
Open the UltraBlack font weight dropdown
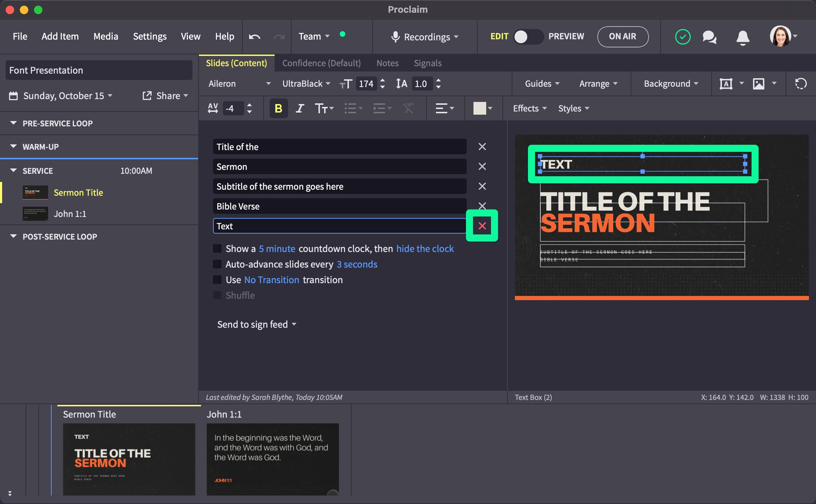pos(306,84)
